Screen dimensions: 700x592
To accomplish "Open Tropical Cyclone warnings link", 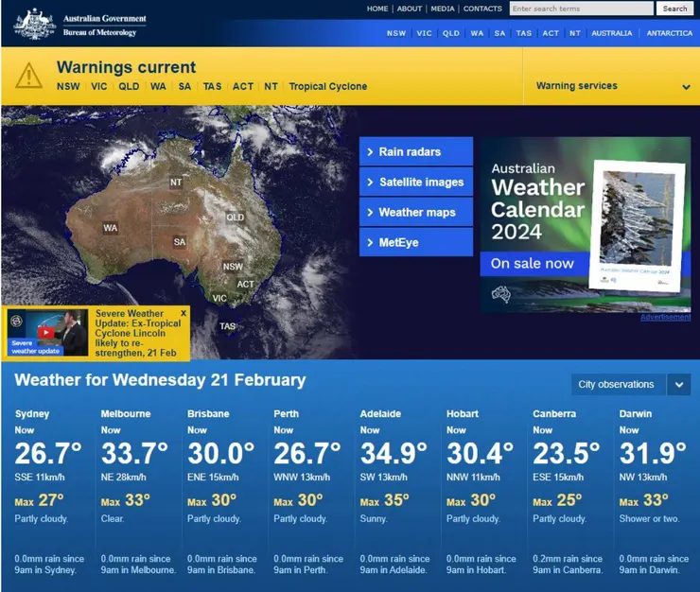I will click(327, 86).
